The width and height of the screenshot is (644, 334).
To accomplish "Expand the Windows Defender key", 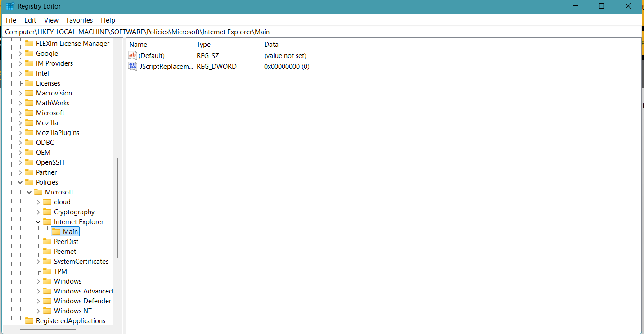I will 38,301.
